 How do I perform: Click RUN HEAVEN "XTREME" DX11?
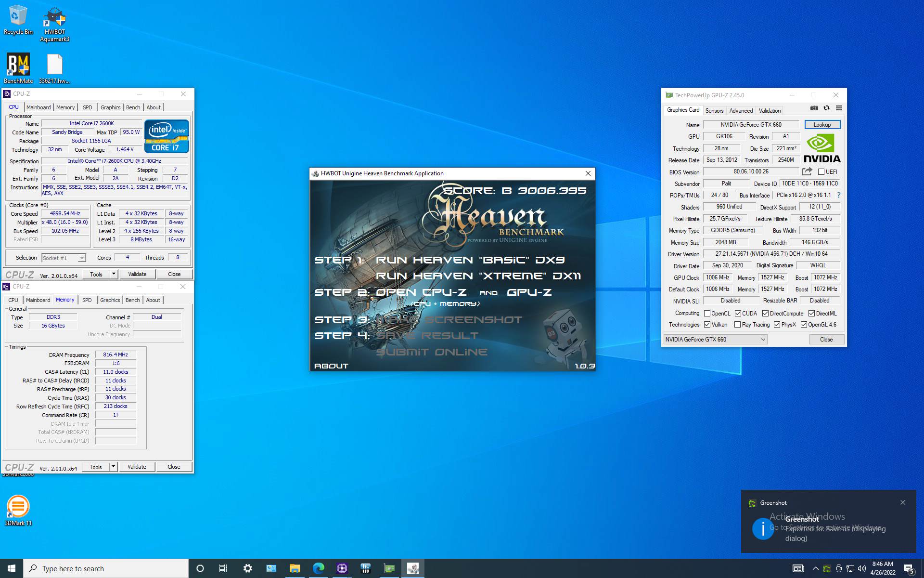pos(478,276)
